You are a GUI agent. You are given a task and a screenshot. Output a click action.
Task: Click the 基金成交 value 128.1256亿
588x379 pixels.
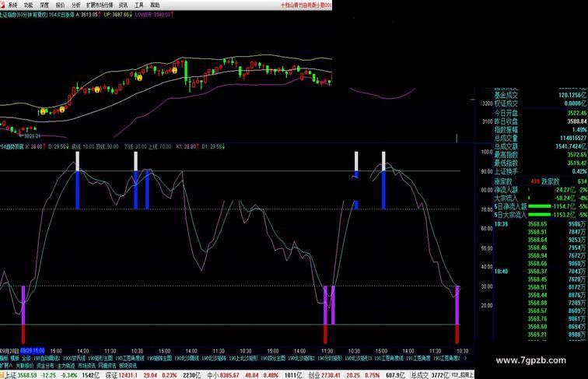[572, 95]
